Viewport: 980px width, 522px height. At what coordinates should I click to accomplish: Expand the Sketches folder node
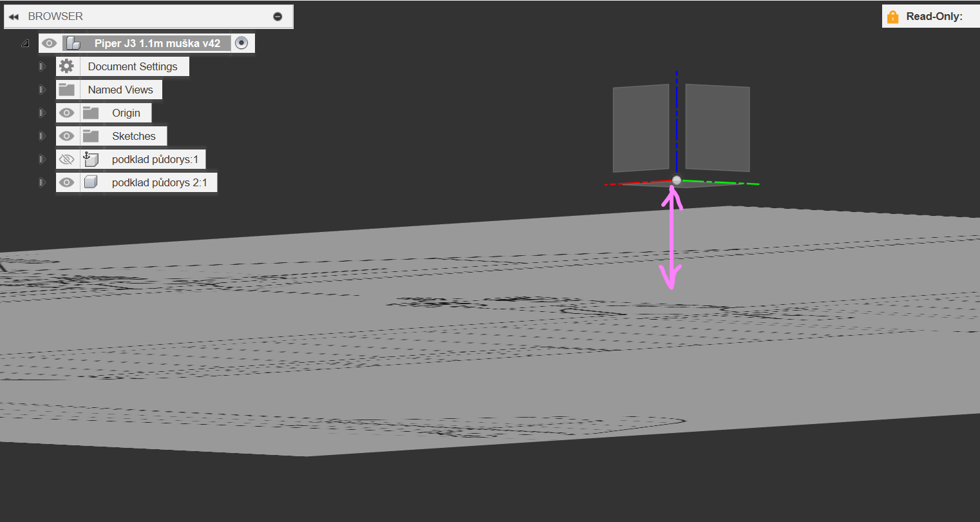(42, 136)
